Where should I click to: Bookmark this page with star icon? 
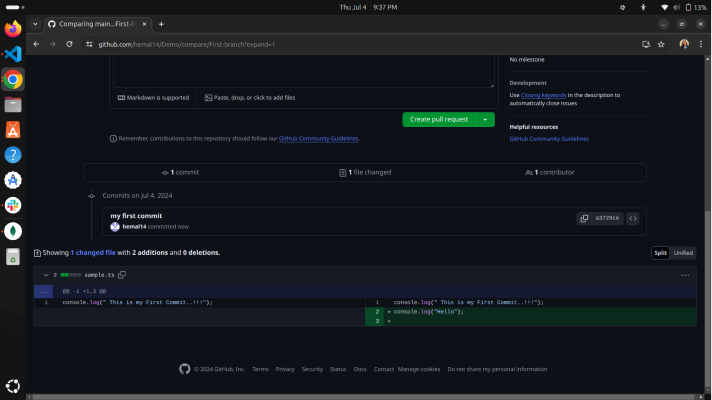(x=661, y=44)
